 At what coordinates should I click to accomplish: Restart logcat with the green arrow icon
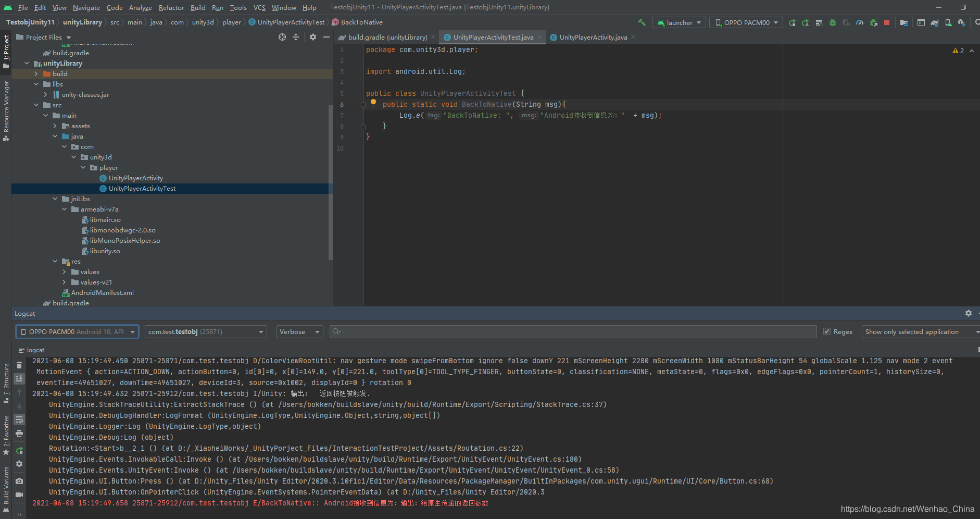coord(19,450)
